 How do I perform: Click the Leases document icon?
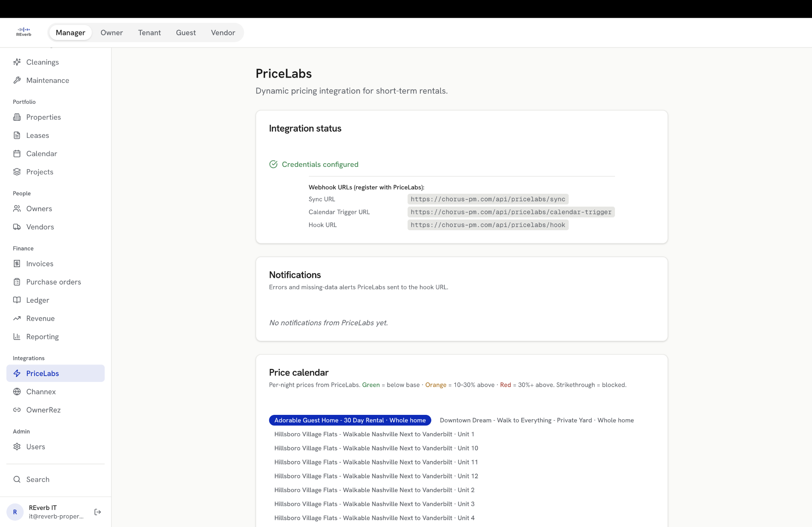[x=17, y=136]
